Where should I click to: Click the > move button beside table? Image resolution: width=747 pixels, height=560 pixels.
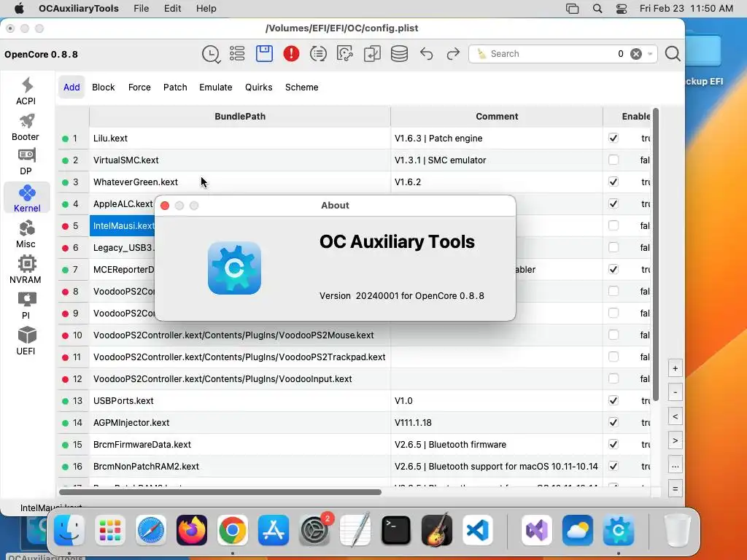tap(675, 441)
